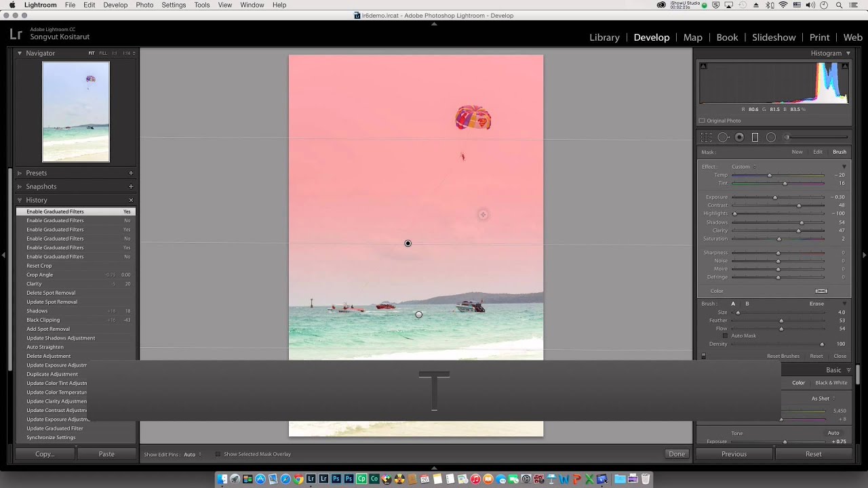868x488 pixels.
Task: Open the Settings menu
Action: [x=174, y=5]
